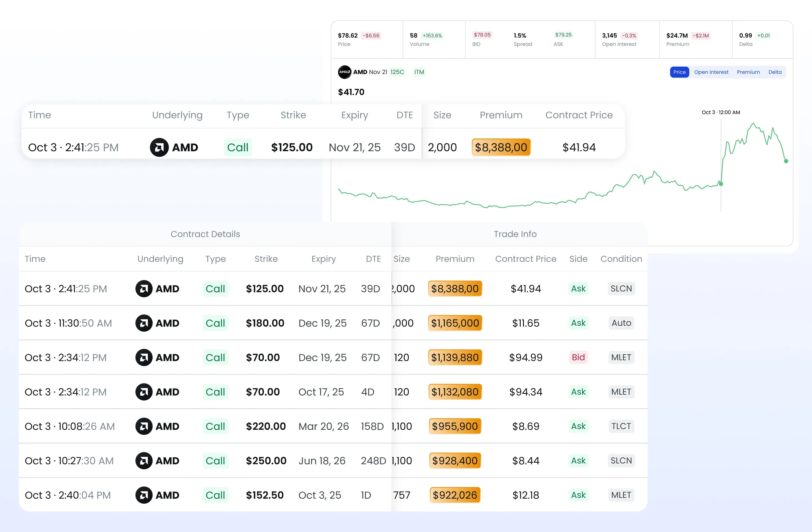Click AMD logo in $152.50 strike row
Image resolution: width=812 pixels, height=532 pixels.
(x=144, y=495)
